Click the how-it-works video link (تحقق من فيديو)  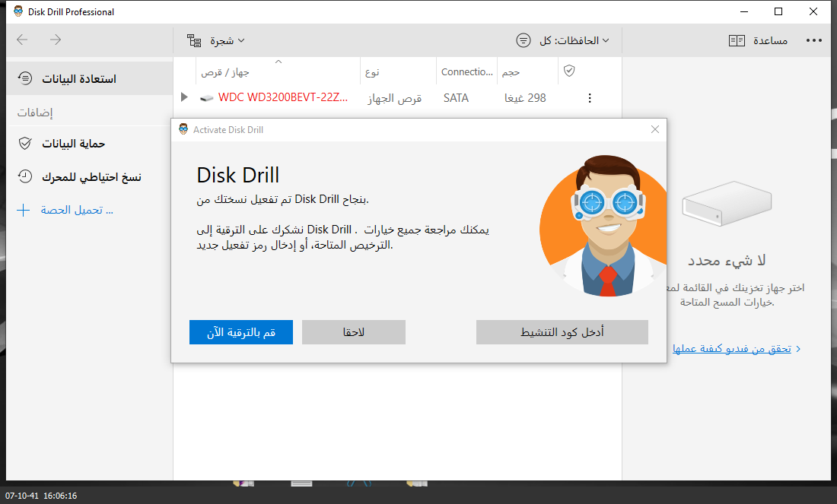[731, 349]
